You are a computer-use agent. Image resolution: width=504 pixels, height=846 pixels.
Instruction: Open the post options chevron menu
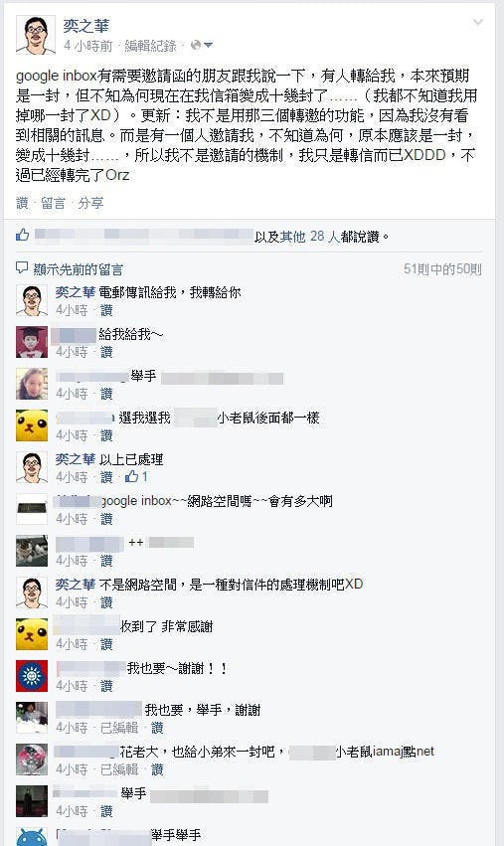(477, 22)
